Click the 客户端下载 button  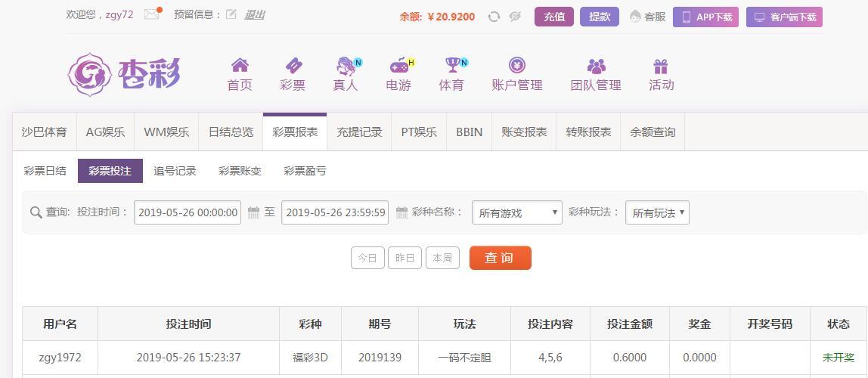coord(784,17)
